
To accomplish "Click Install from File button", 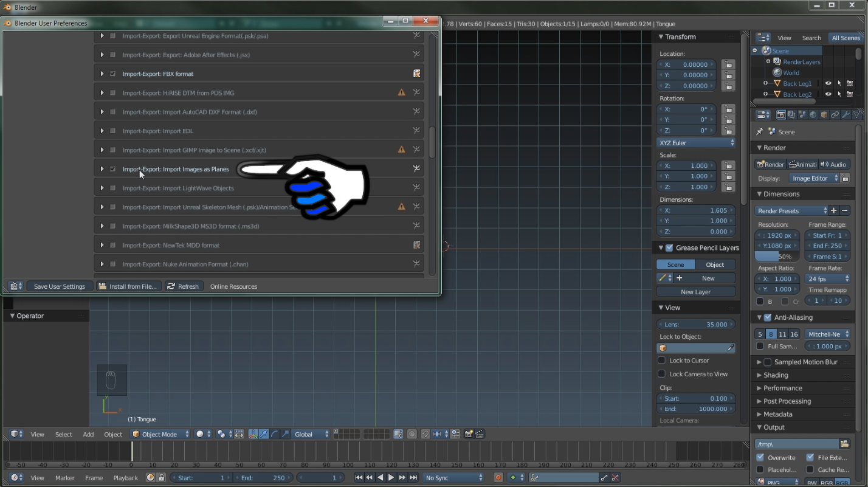I will (129, 286).
